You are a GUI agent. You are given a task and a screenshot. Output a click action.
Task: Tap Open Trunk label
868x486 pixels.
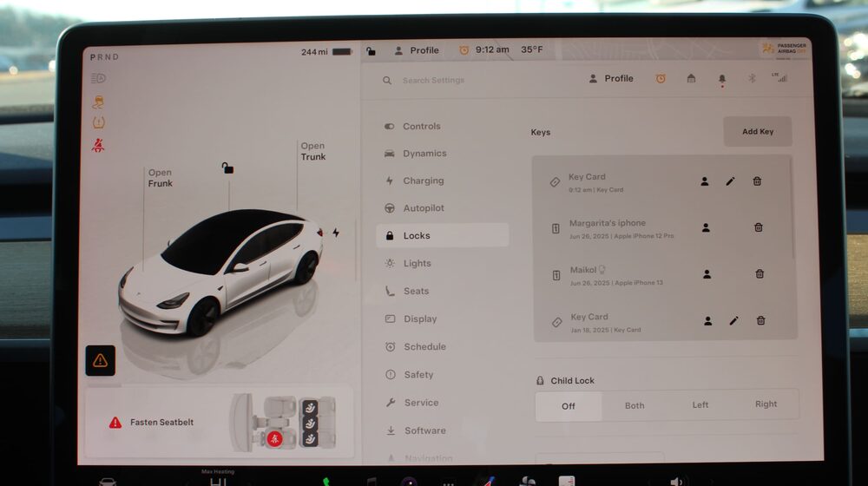(312, 152)
